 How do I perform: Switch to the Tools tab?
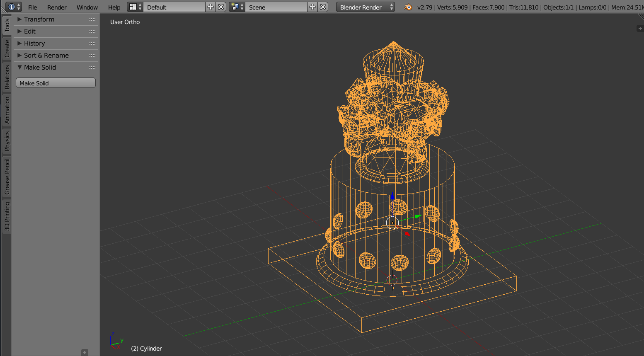click(7, 26)
